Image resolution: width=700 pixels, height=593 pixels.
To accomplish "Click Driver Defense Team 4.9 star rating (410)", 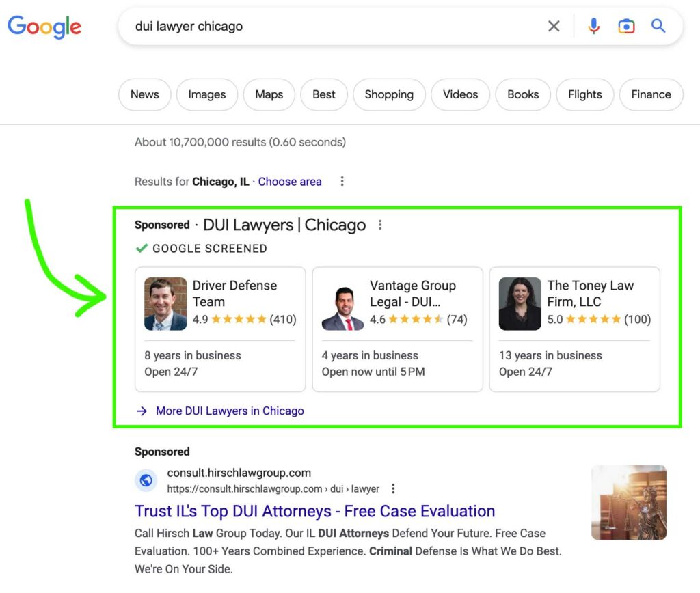I will point(244,320).
